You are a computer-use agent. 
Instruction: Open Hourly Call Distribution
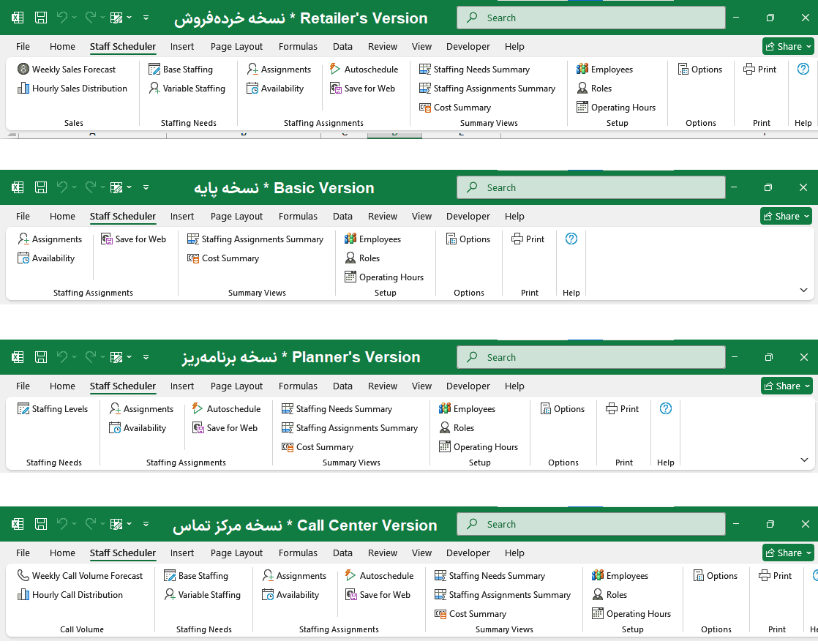coord(70,595)
